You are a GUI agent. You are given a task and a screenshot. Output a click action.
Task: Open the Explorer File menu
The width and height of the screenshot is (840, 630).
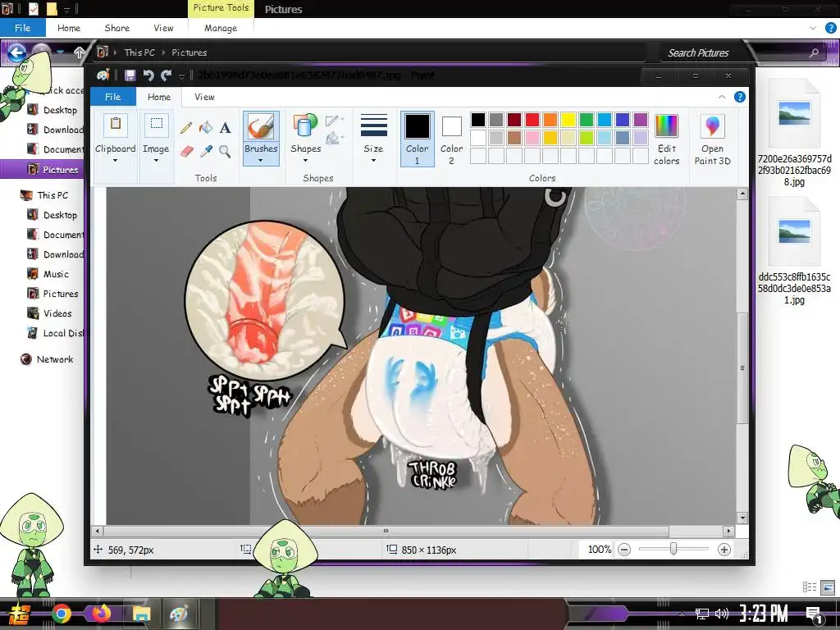click(22, 29)
